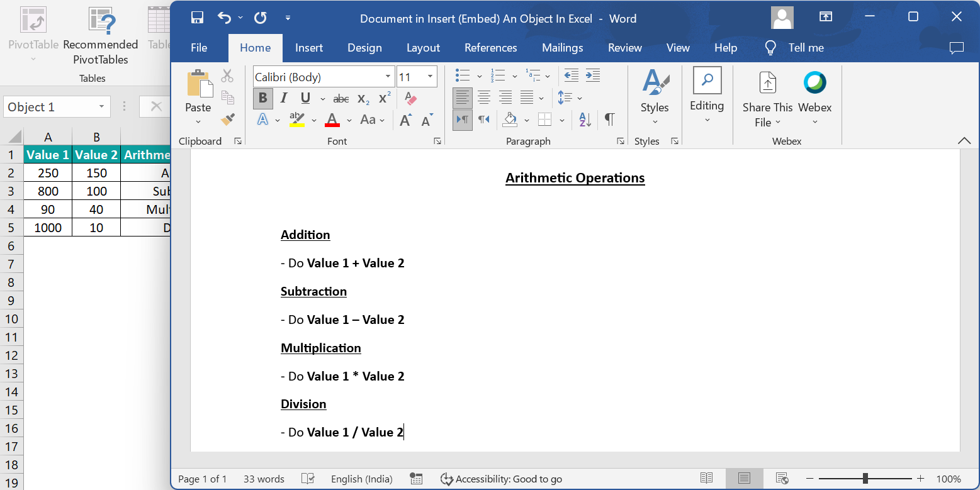The width and height of the screenshot is (980, 490).
Task: Open the Editing button menu
Action: click(707, 96)
